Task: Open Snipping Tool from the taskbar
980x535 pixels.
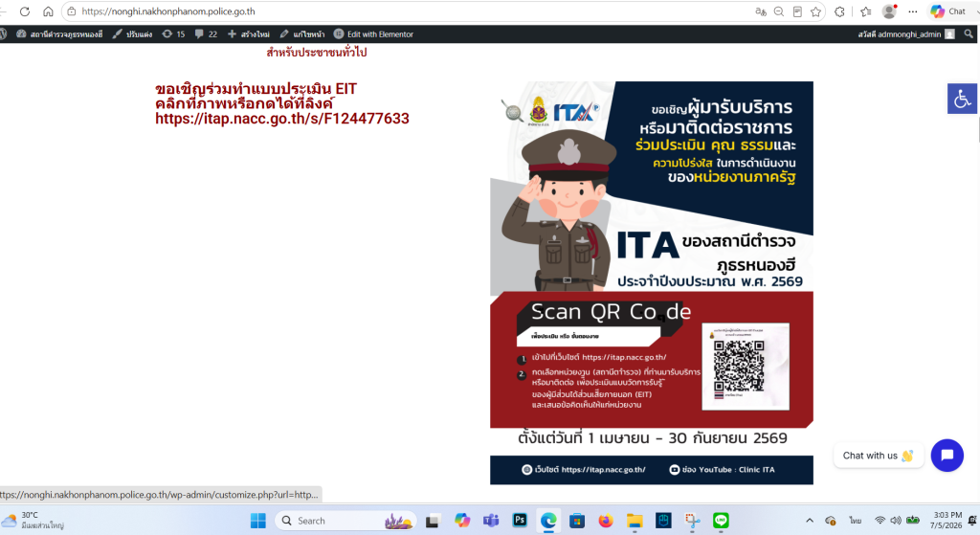Action: 692,520
